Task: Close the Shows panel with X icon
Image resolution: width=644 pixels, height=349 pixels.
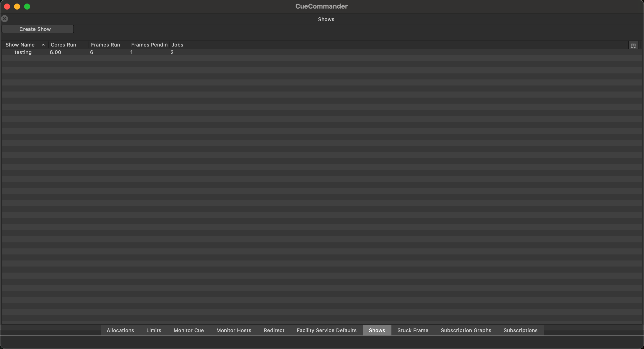Action: tap(5, 19)
